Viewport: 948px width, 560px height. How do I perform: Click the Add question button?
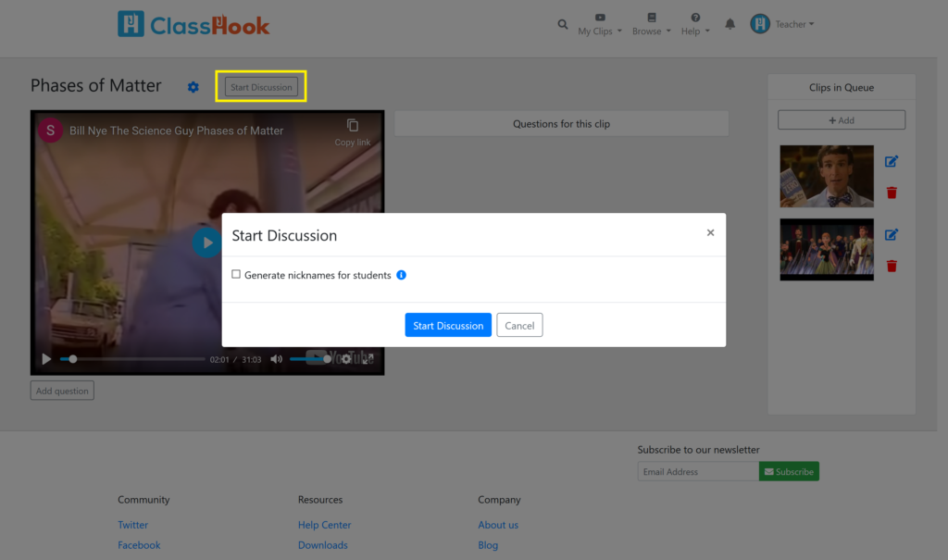click(x=62, y=391)
